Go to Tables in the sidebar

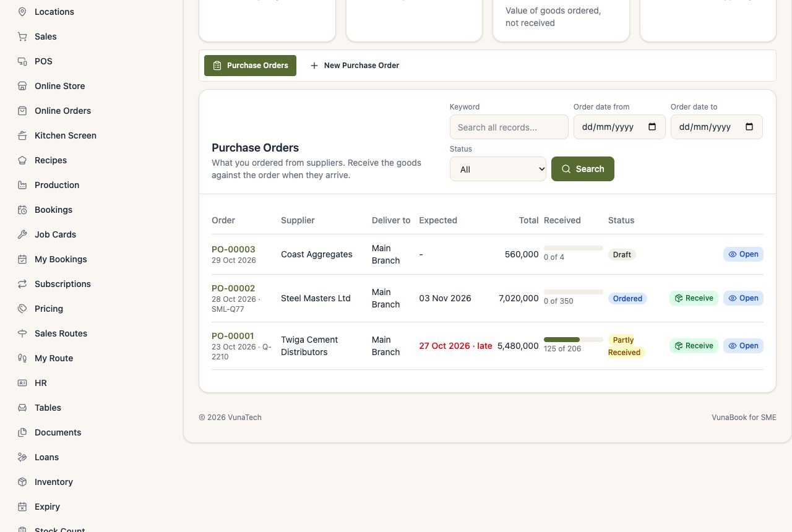[x=48, y=408]
